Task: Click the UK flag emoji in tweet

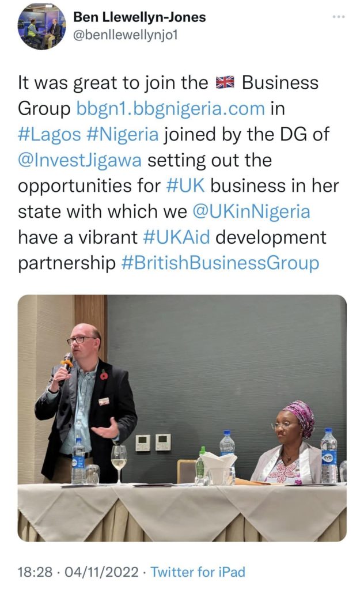Action: 225,82
